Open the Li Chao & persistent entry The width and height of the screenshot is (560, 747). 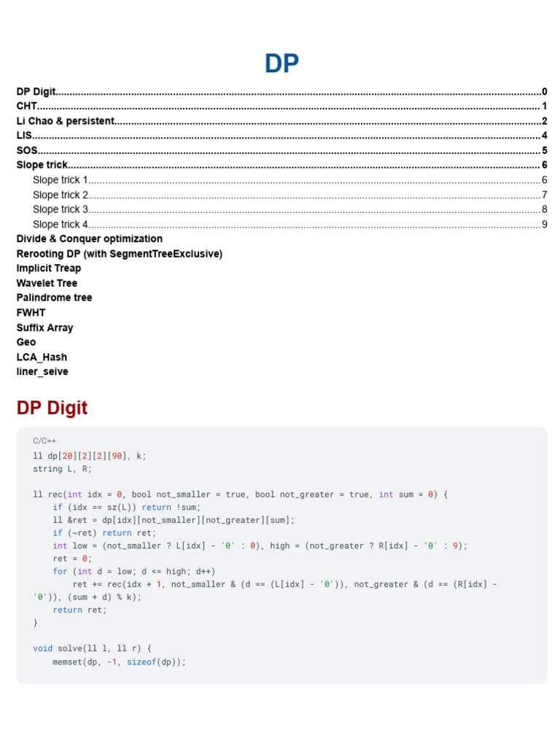[x=281, y=121]
